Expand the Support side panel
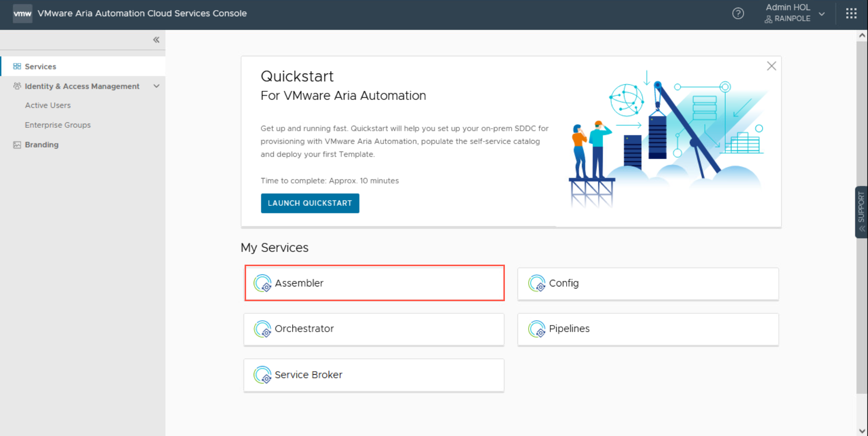 click(x=861, y=212)
